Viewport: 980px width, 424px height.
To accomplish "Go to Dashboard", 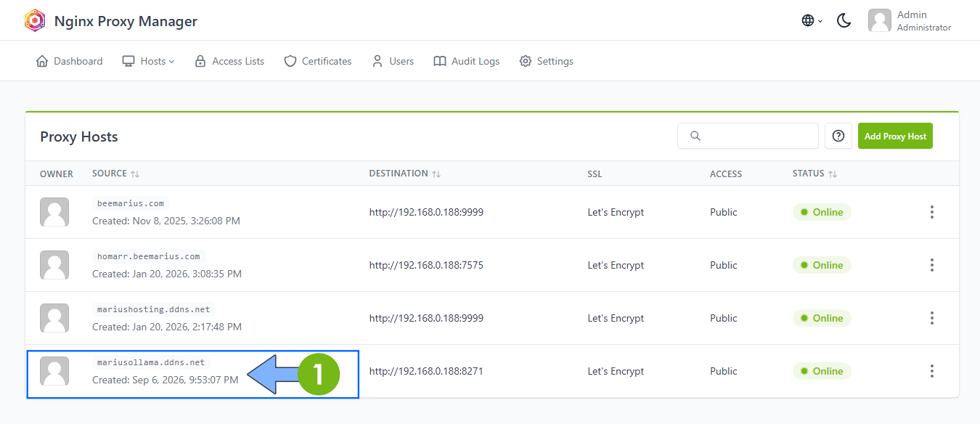I will click(x=69, y=61).
